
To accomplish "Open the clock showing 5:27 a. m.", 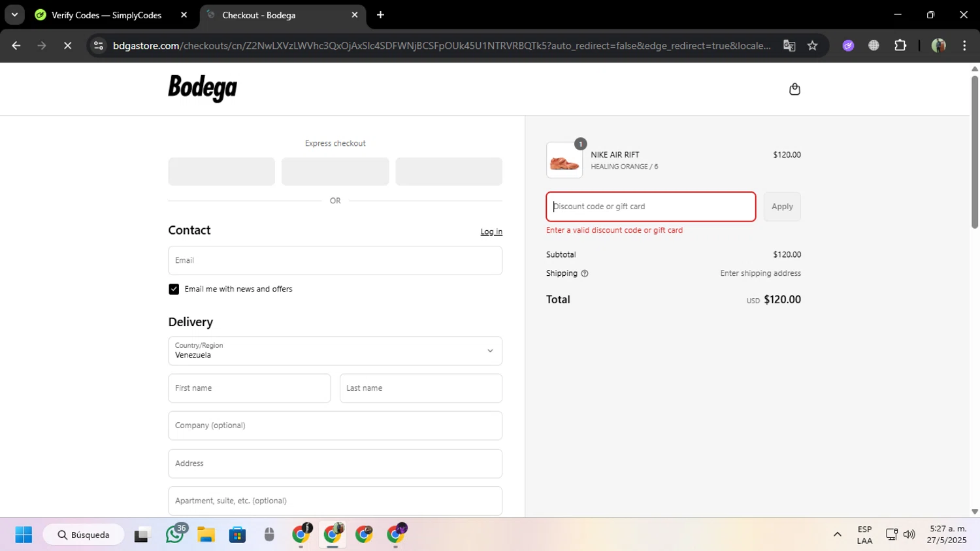I will [947, 535].
